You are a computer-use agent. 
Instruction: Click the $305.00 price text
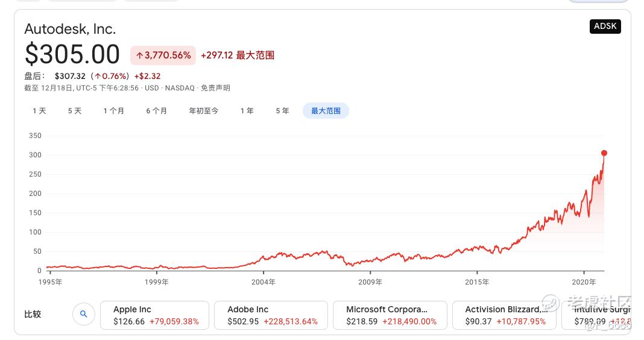[72, 54]
